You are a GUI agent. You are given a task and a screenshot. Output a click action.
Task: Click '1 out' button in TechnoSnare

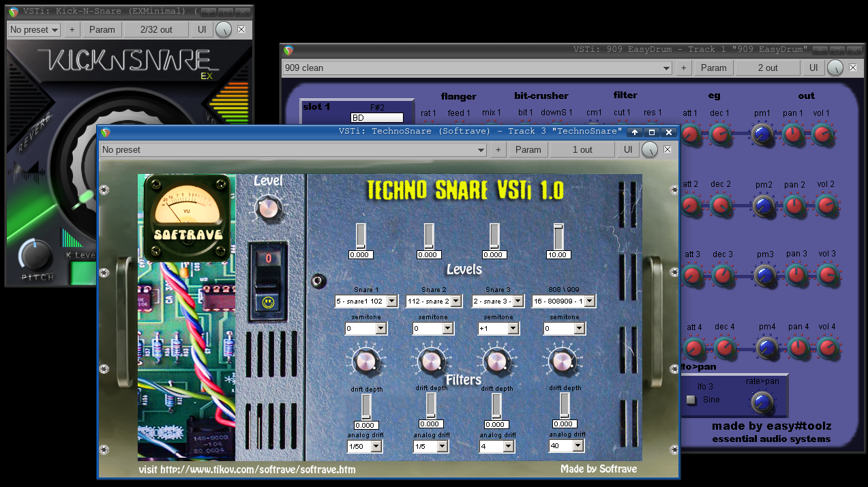(x=582, y=149)
